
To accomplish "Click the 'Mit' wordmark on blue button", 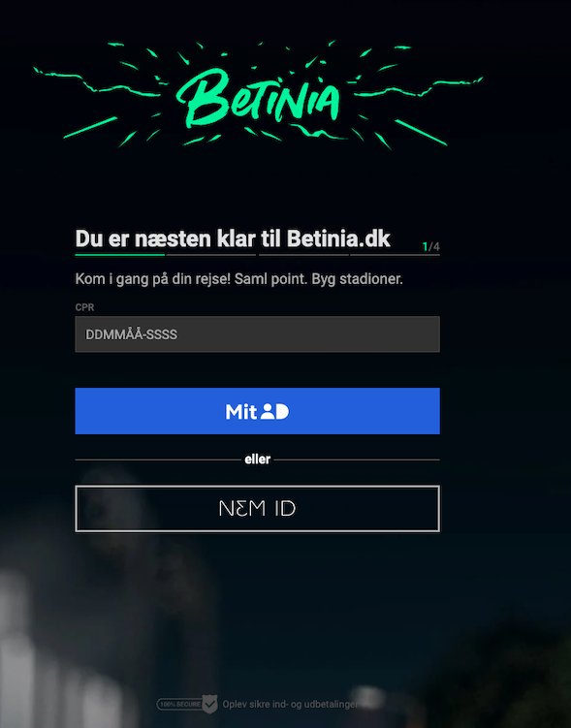I will pos(241,411).
